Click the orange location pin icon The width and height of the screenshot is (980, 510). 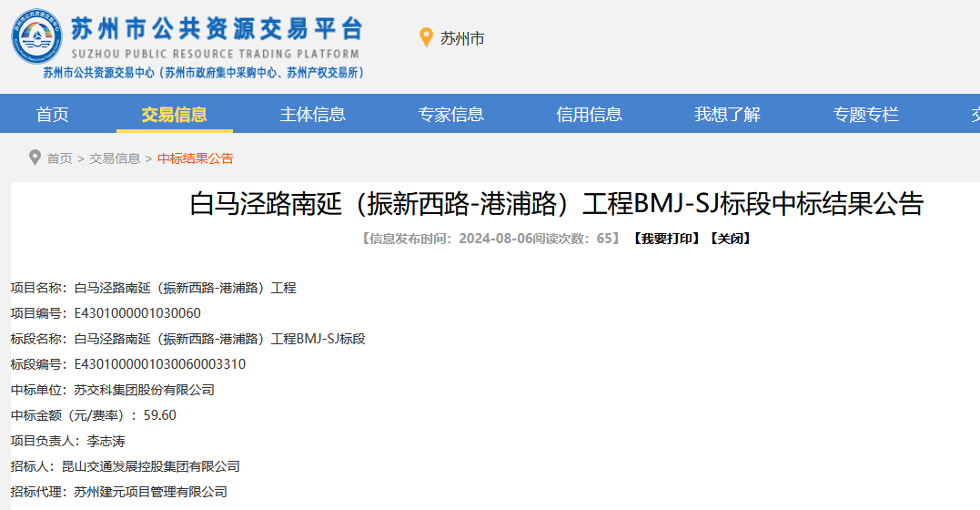[x=425, y=37]
